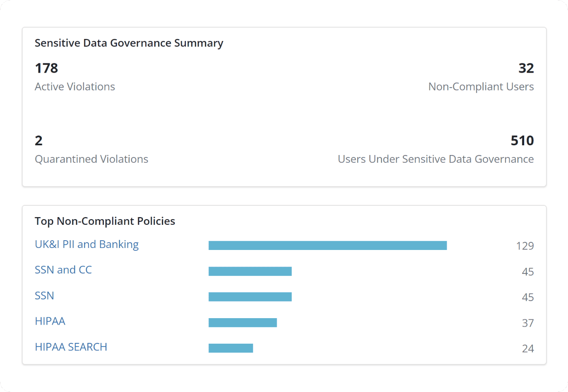Open the UK&I PII and Banking policy link

[86, 244]
